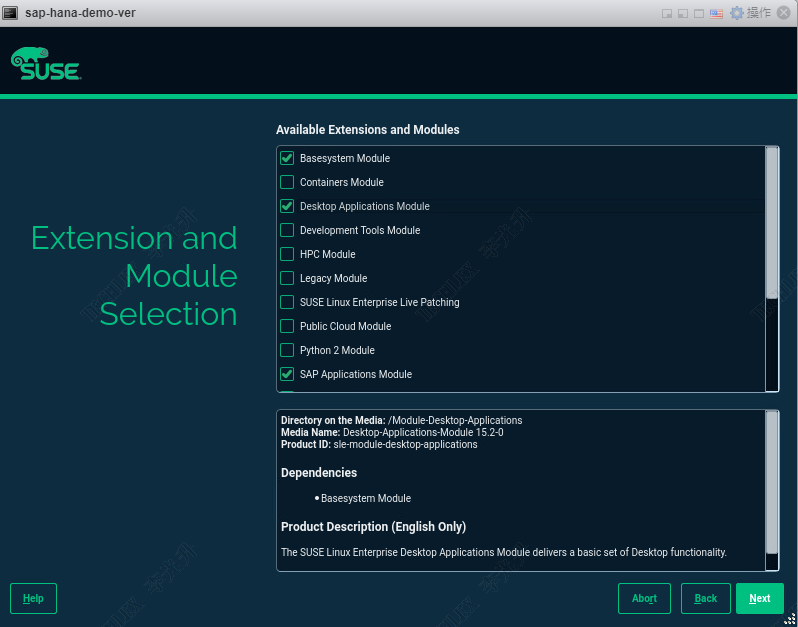Proceed with the Next button
This screenshot has height=627, width=798.
coord(759,598)
